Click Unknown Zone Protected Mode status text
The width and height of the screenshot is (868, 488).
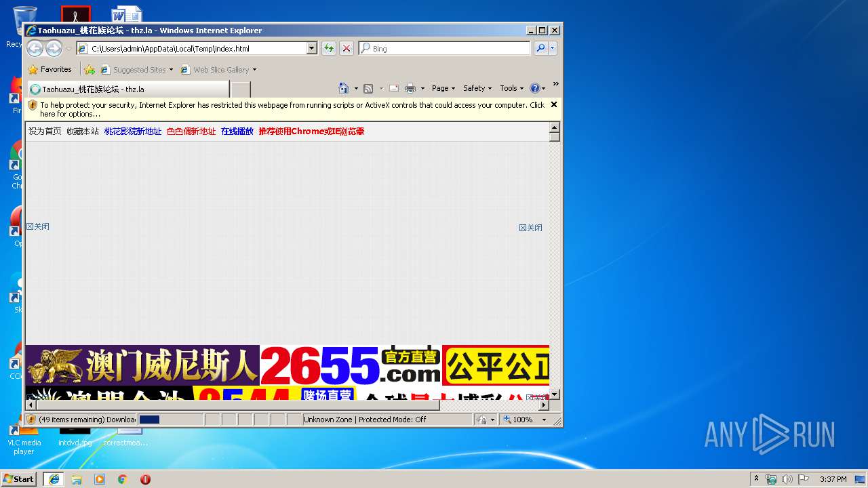pos(365,420)
